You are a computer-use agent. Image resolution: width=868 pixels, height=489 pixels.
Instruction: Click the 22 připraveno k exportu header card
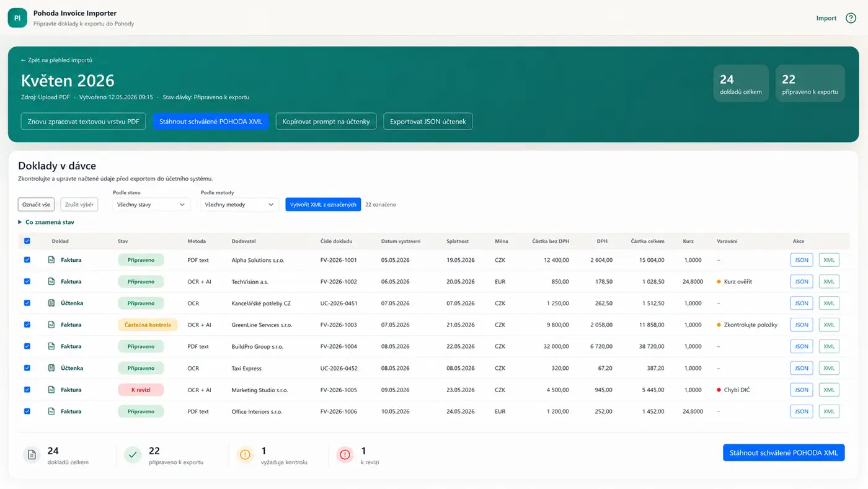click(810, 83)
